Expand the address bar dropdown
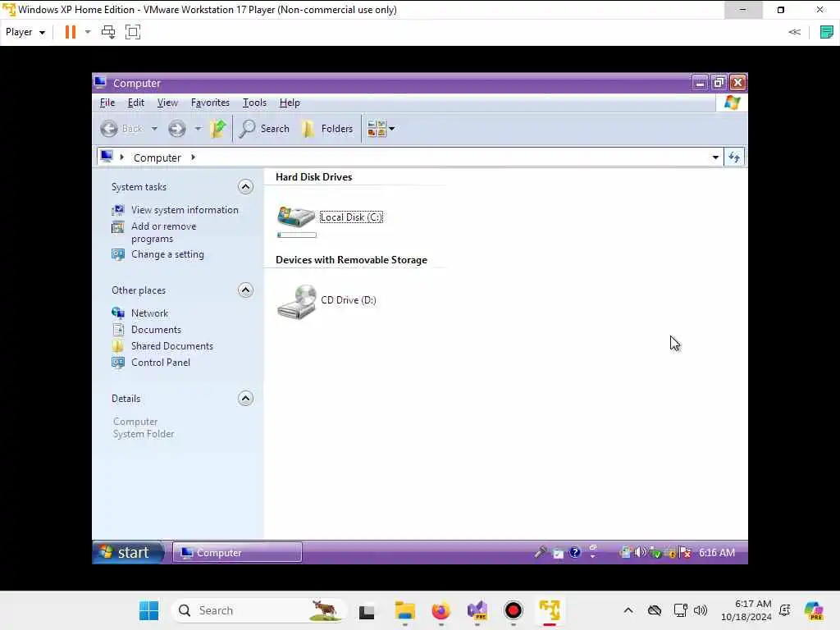Viewport: 840px width, 630px height. pyautogui.click(x=715, y=157)
